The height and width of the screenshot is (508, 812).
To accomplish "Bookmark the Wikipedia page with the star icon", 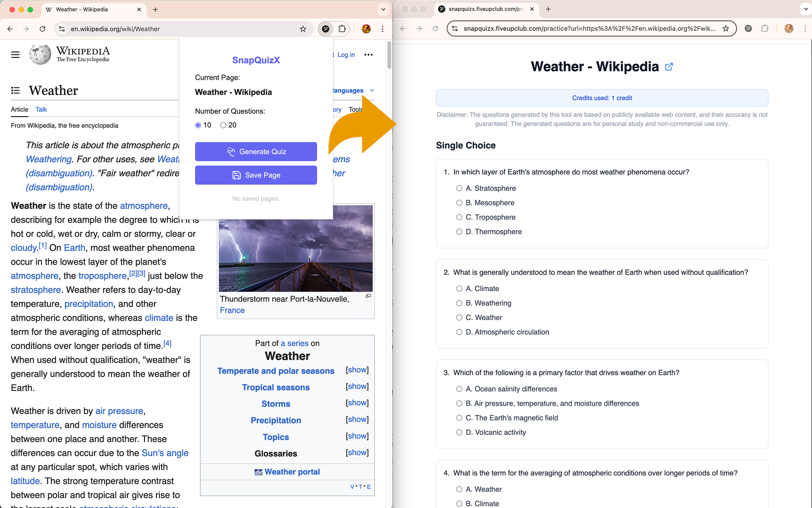I will point(303,29).
